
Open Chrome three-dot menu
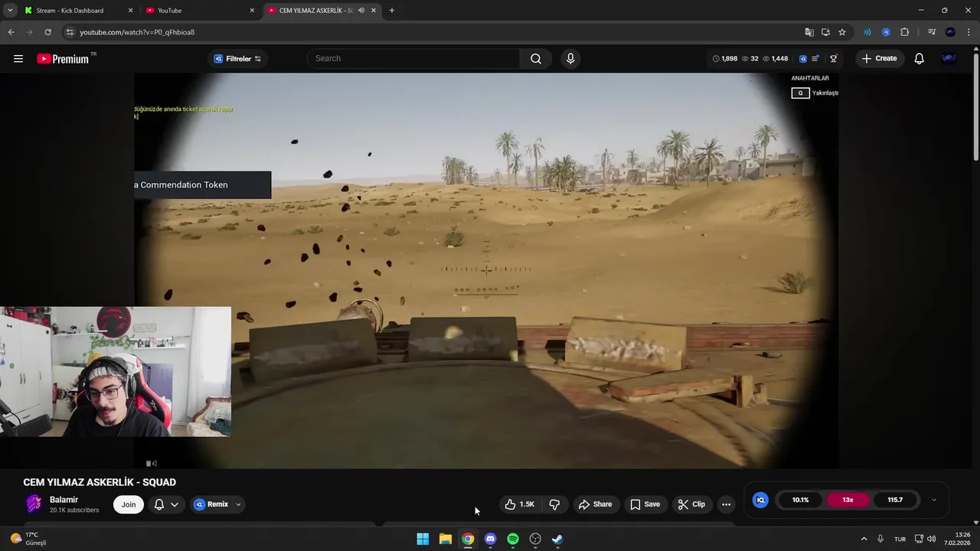pyautogui.click(x=969, y=32)
